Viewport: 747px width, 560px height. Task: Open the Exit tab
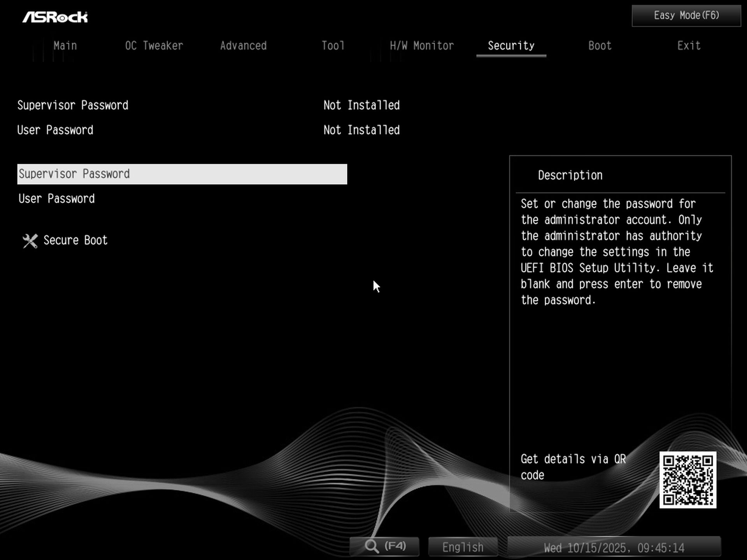[x=689, y=46]
